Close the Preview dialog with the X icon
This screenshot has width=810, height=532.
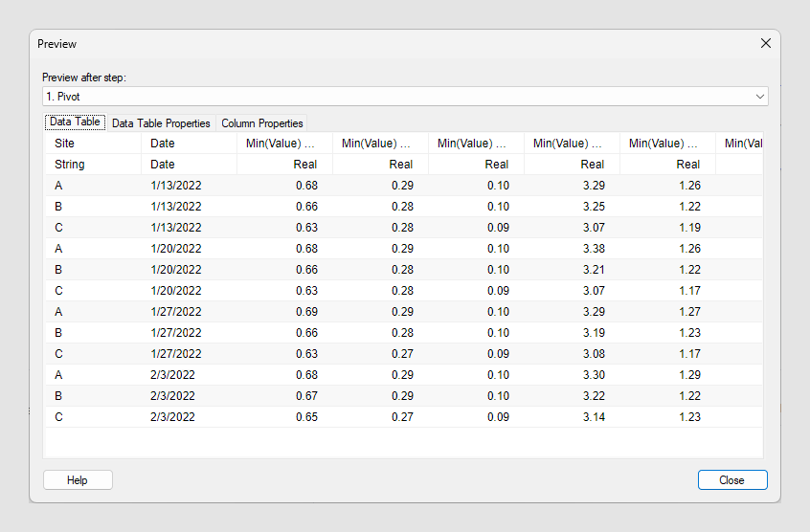click(765, 43)
